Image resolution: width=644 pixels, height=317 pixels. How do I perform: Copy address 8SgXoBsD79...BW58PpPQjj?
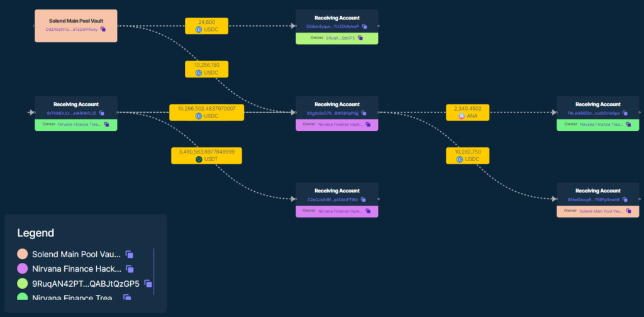pyautogui.click(x=364, y=113)
